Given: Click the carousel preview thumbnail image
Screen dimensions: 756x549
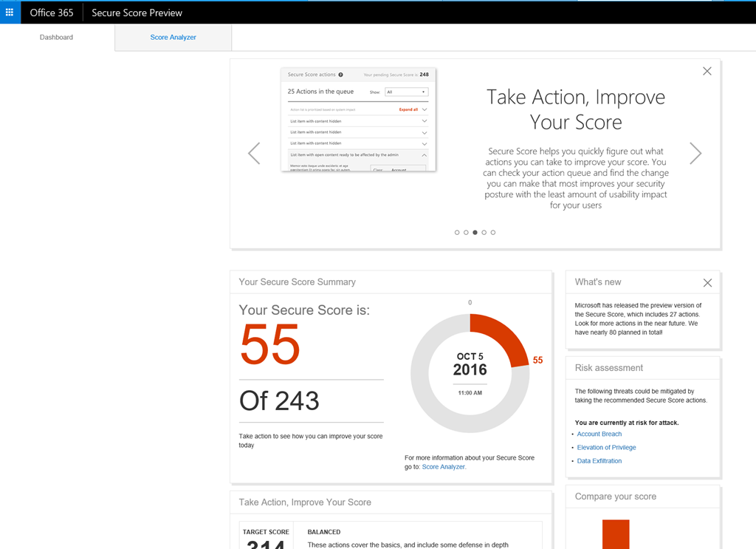Looking at the screenshot, I should 358,120.
